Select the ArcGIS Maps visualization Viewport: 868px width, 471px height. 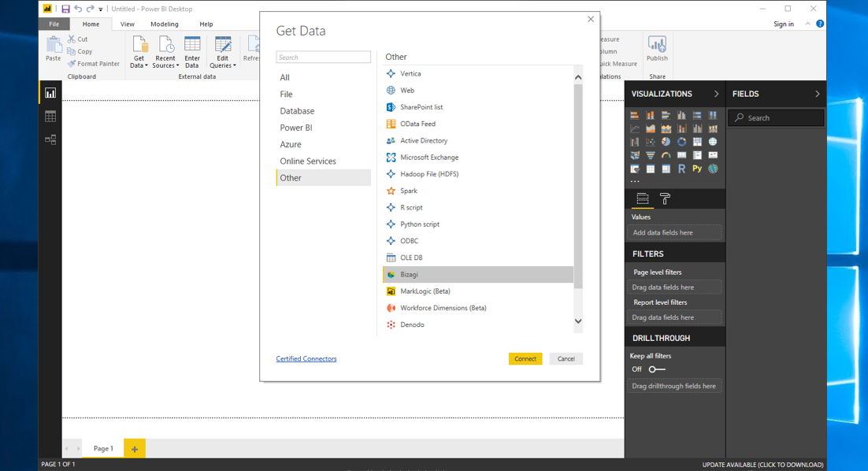click(713, 169)
